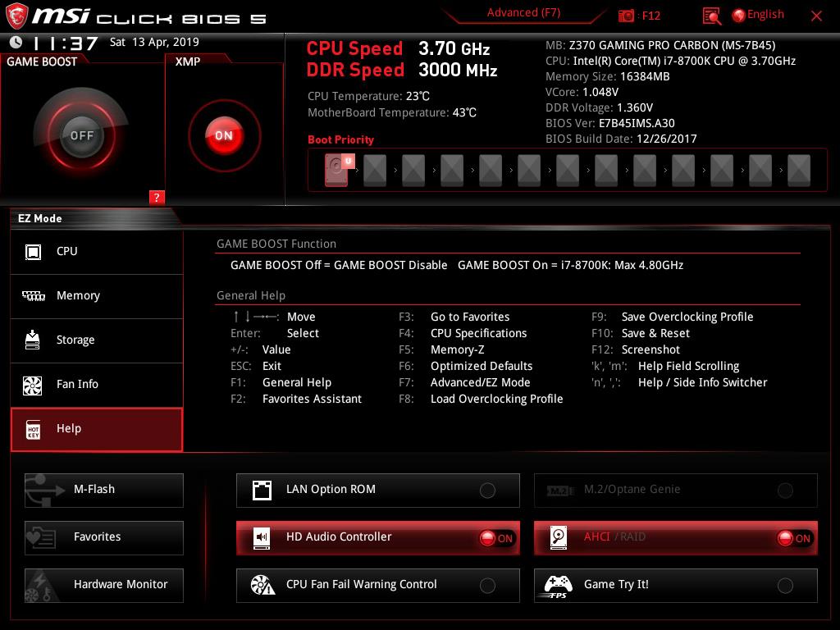840x630 pixels.
Task: Click the screenshot camera icon (F12)
Action: pos(627,16)
